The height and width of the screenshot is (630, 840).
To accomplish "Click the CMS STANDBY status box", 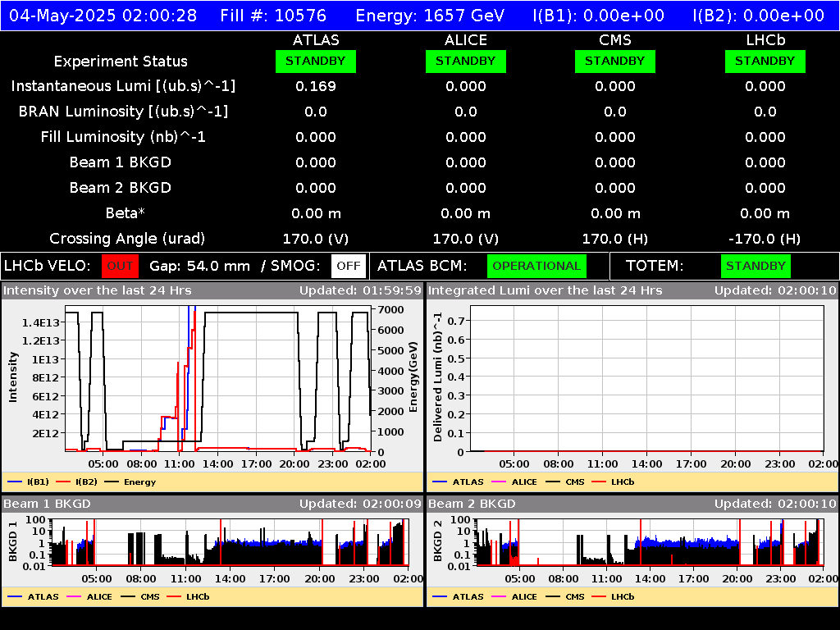I will pos(615,62).
